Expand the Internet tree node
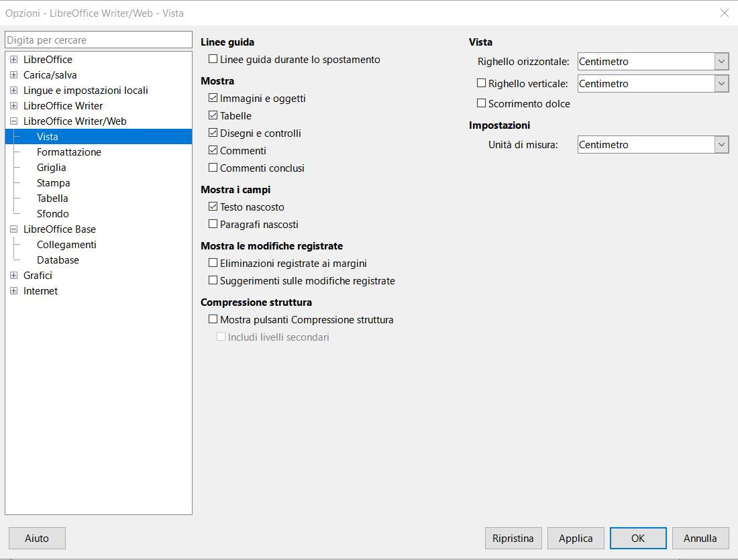The image size is (738, 560). [13, 291]
